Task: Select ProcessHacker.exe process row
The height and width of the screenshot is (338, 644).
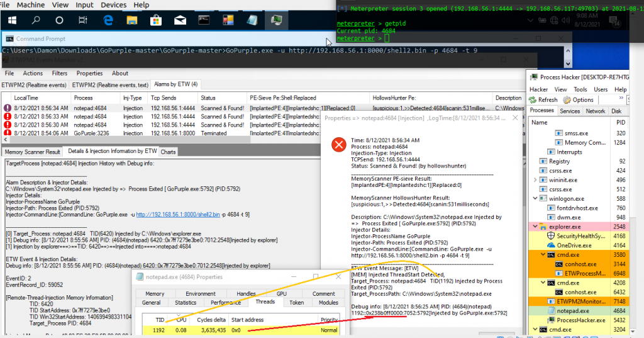Action: point(579,320)
